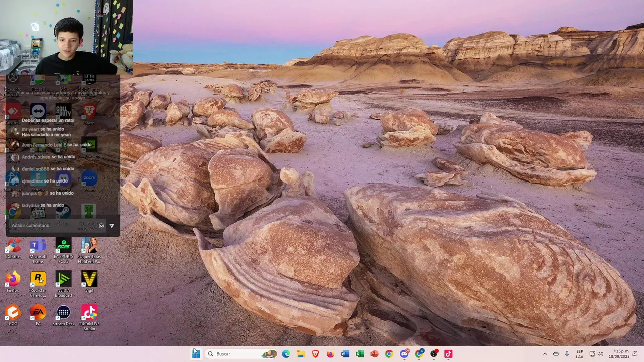The image size is (644, 362).
Task: Click 'ladydisu se ha unido' chat line
Action: [43, 205]
